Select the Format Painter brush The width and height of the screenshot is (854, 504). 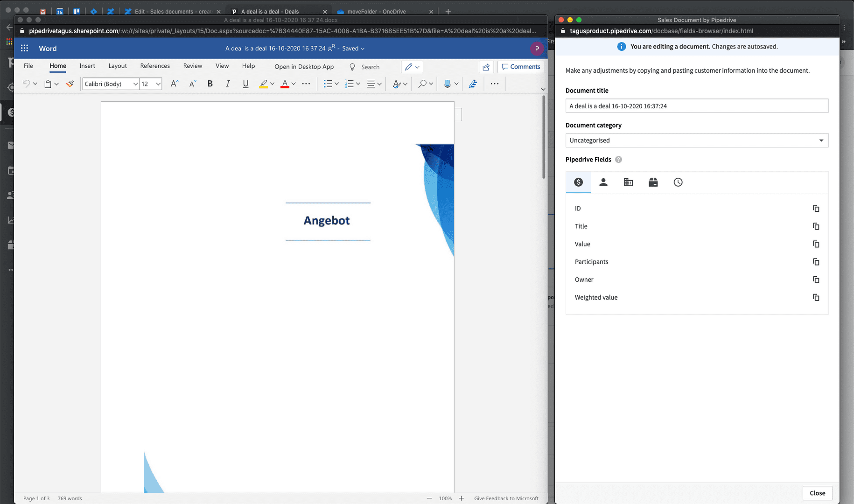pyautogui.click(x=70, y=84)
